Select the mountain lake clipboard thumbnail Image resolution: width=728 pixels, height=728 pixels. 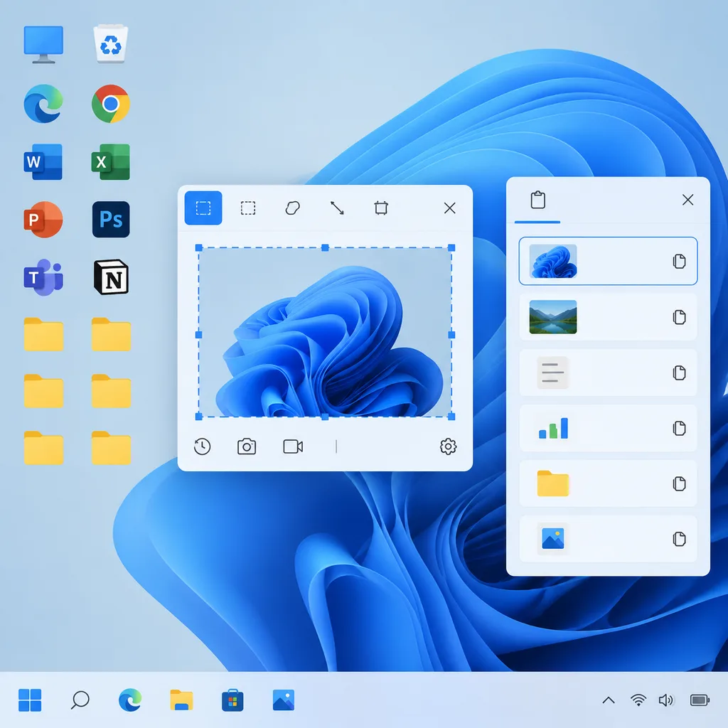pyautogui.click(x=553, y=317)
